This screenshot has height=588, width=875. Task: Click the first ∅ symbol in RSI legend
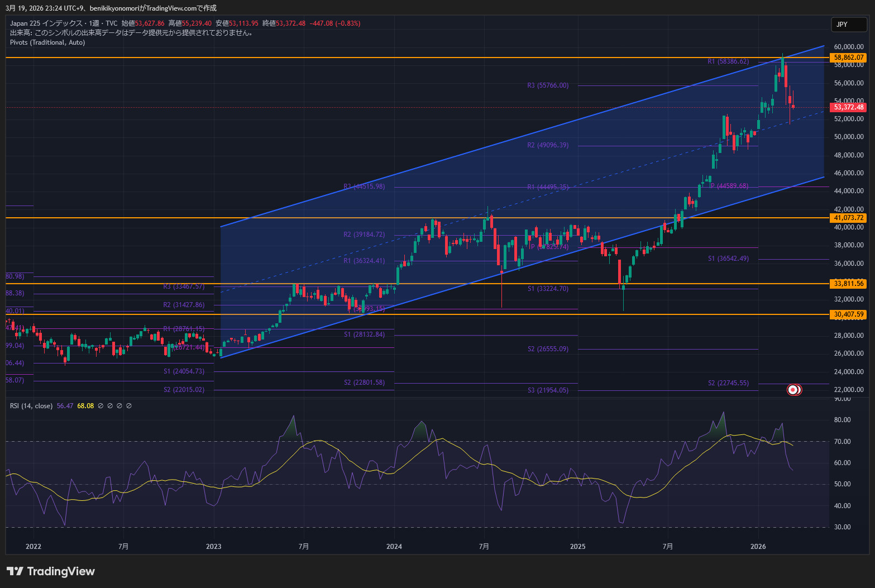click(101, 406)
